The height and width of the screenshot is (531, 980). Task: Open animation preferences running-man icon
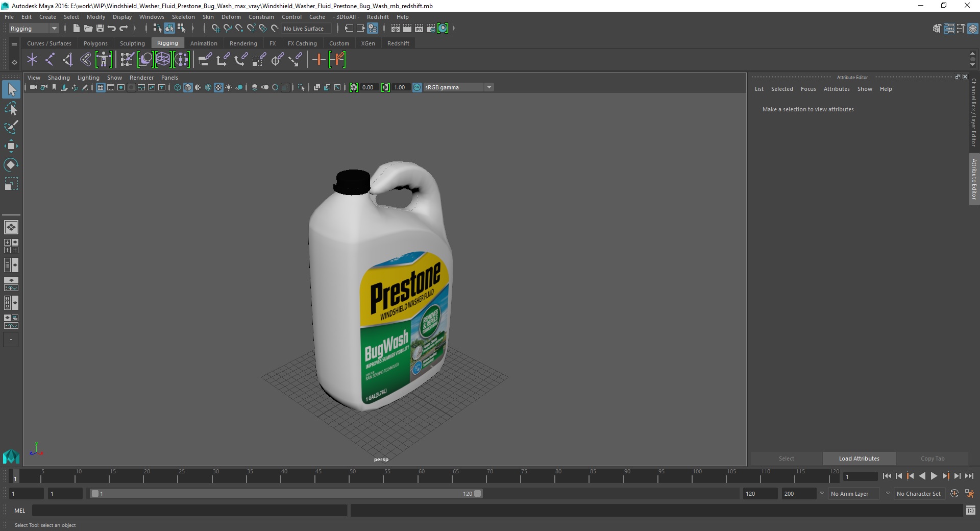tap(969, 494)
